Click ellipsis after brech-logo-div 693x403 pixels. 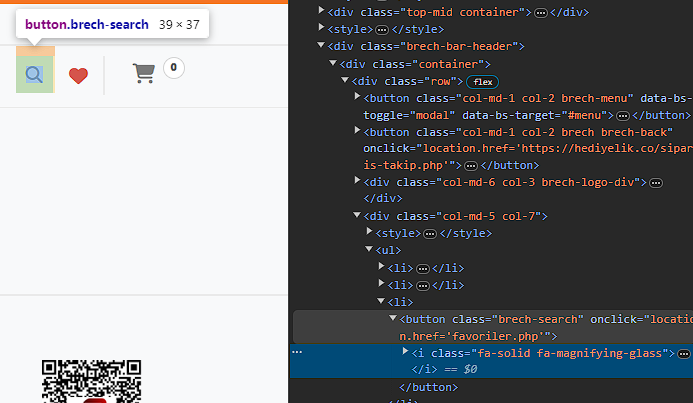pyautogui.click(x=656, y=183)
